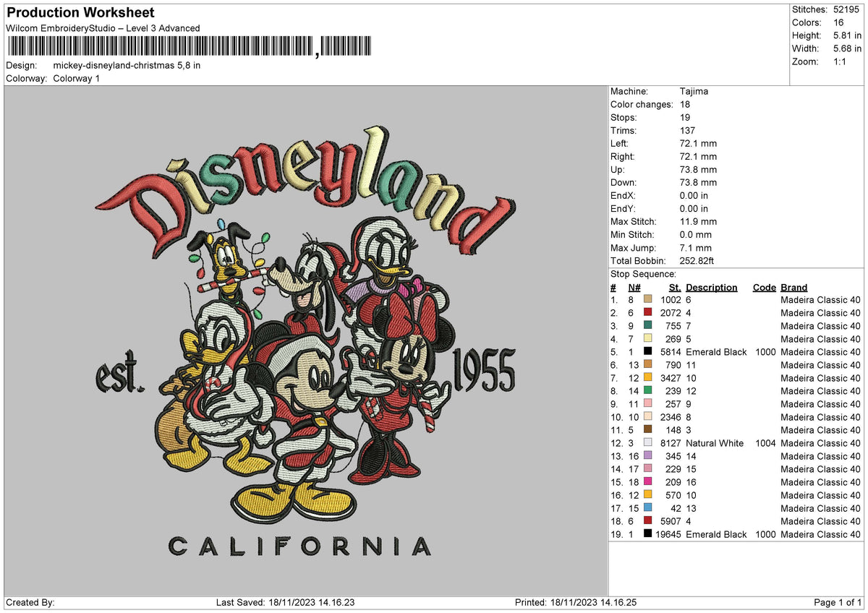Click the 'N#' column header
This screenshot has height=613, width=868.
pos(634,287)
